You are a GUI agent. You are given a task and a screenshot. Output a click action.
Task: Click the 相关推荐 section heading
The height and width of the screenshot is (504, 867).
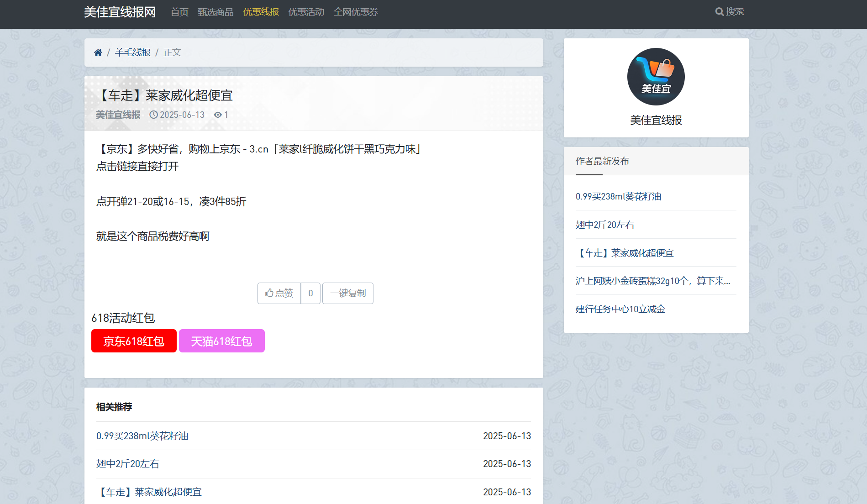point(114,407)
